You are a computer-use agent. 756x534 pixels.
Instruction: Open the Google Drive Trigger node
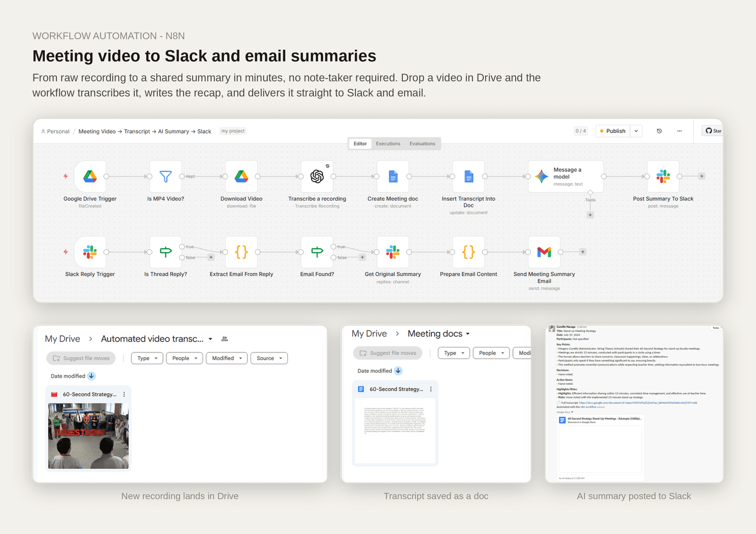[90, 176]
